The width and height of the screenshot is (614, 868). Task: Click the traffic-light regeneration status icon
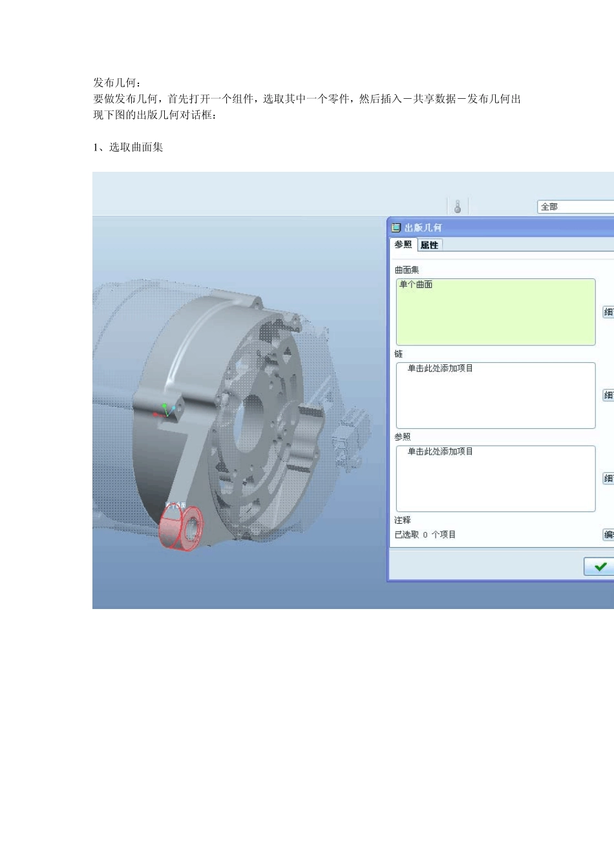458,207
